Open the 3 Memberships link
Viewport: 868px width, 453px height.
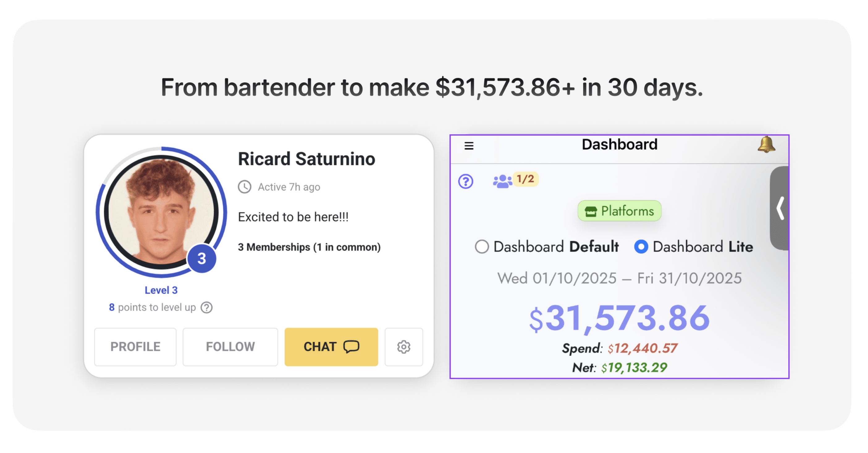click(309, 247)
